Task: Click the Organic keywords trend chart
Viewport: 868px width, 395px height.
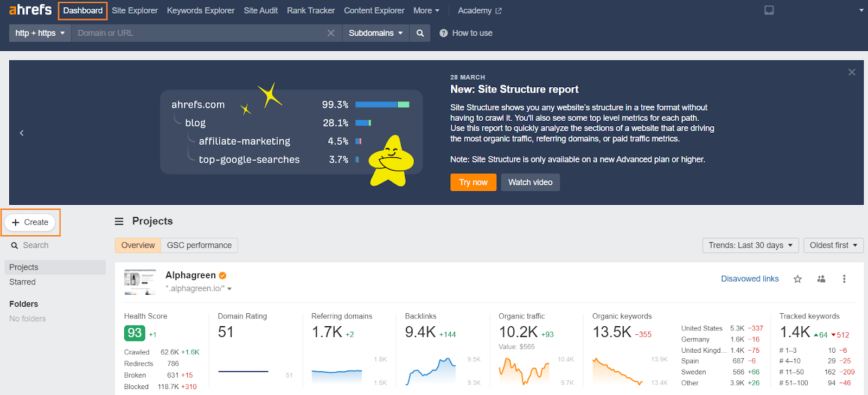Action: pos(618,371)
